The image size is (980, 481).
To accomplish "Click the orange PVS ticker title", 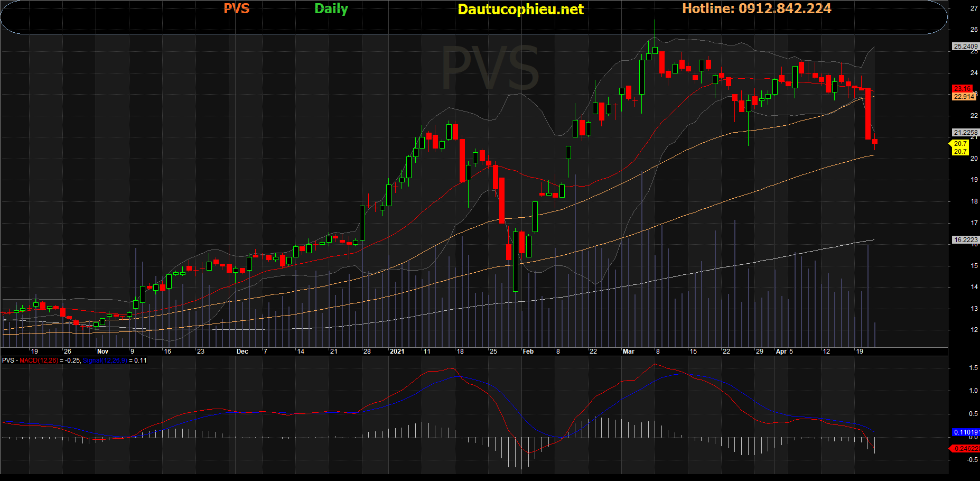I will click(236, 8).
